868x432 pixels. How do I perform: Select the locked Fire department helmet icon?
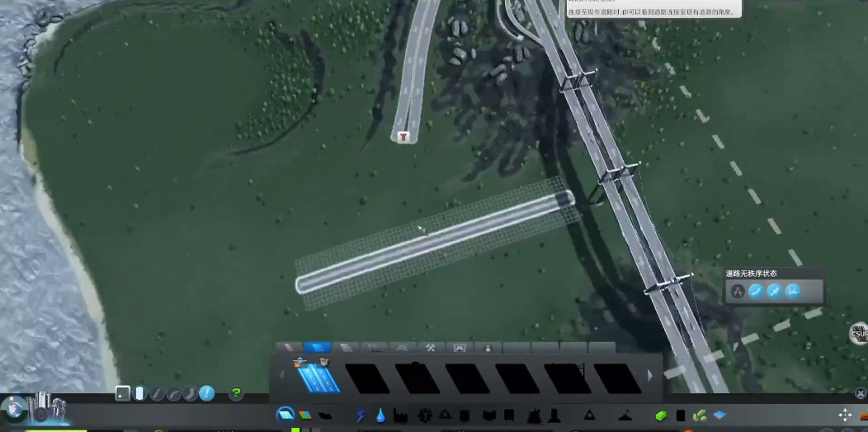click(x=445, y=415)
